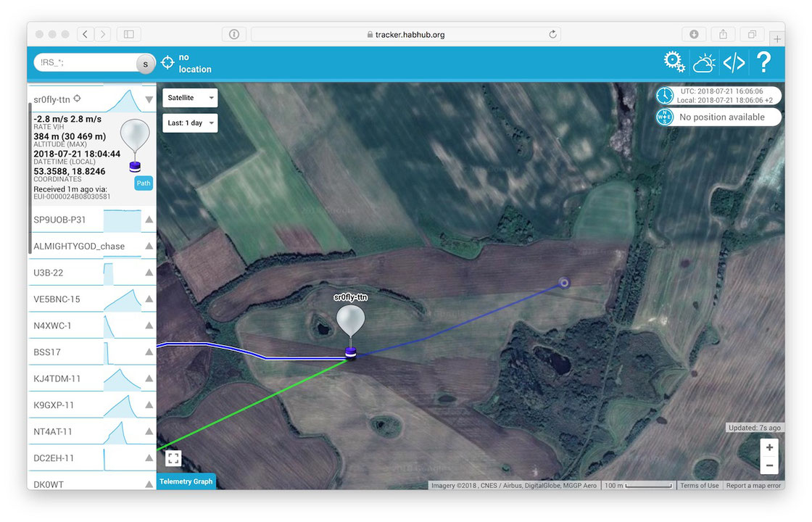Expand the U3B-22 vehicle entry

(149, 273)
